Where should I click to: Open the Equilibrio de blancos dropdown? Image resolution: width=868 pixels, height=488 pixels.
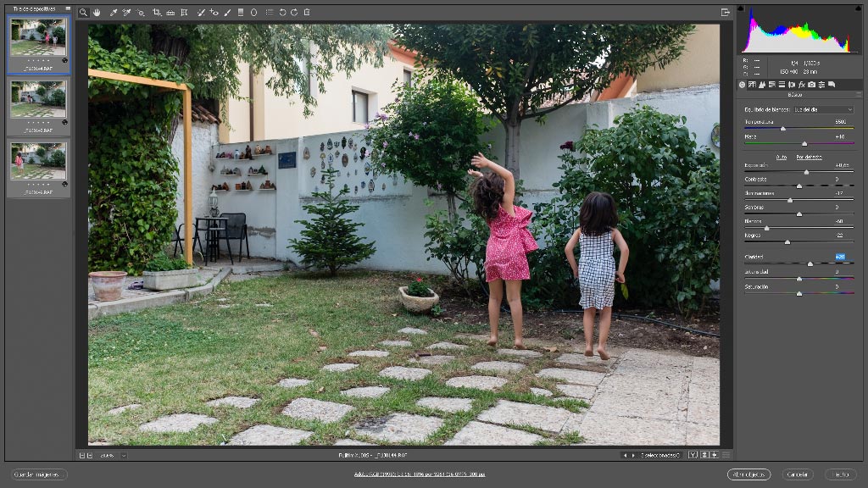(x=824, y=109)
